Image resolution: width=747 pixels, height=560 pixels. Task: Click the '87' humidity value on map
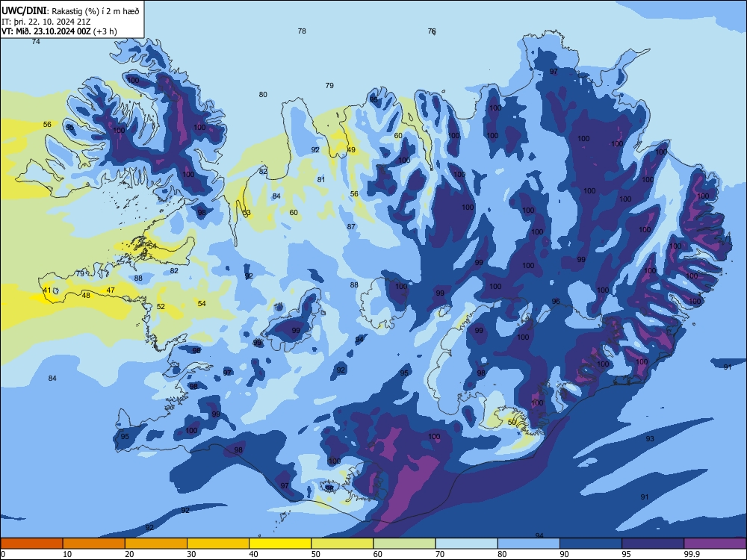click(x=351, y=227)
